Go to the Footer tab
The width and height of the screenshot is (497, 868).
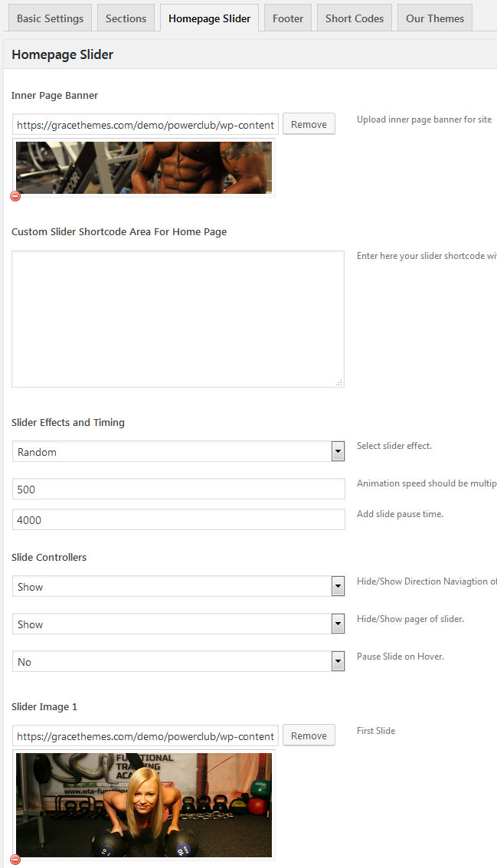click(x=288, y=18)
